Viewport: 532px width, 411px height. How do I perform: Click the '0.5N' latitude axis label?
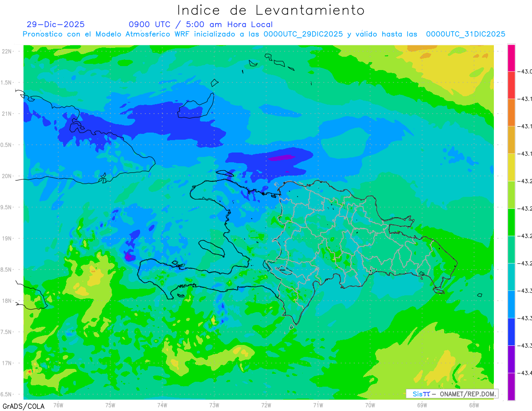coord(7,145)
